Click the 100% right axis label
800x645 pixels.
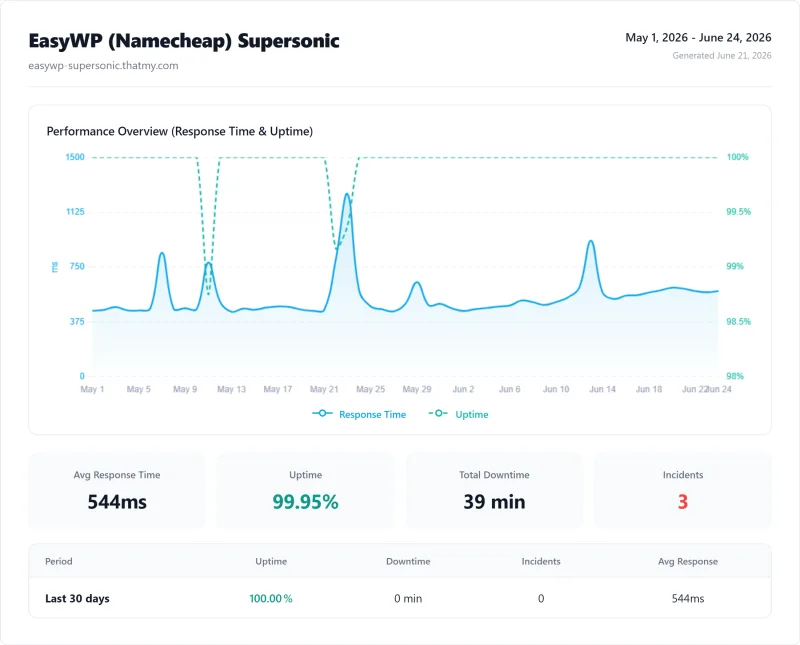point(737,157)
